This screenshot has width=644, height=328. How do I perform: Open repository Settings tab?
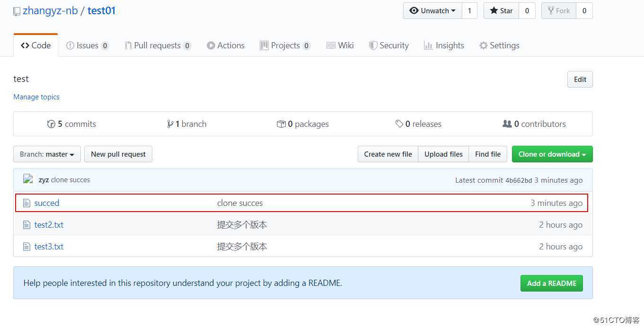pos(499,45)
